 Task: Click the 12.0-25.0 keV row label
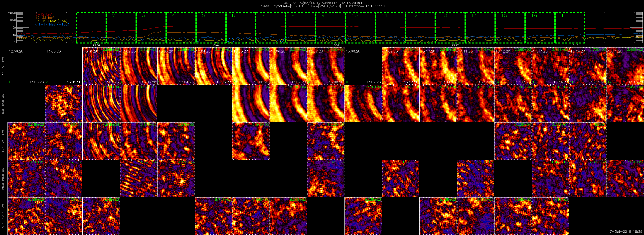[x=3, y=141]
